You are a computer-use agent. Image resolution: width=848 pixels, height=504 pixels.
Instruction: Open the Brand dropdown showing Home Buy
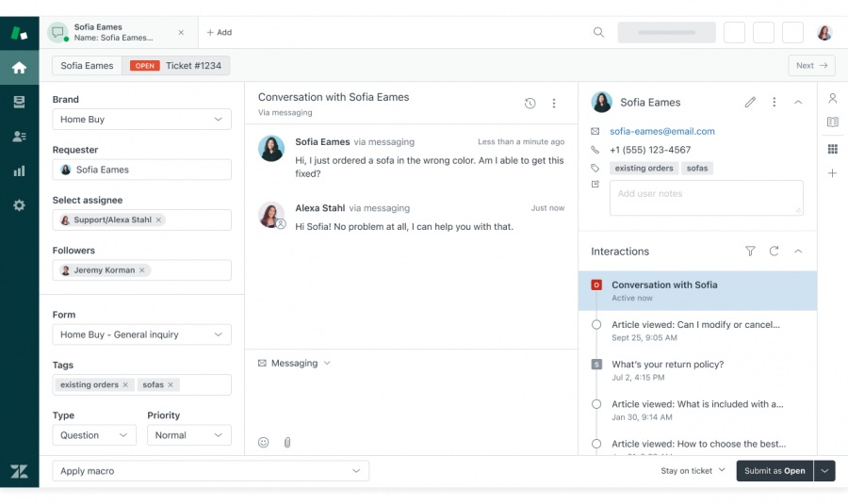(x=141, y=120)
